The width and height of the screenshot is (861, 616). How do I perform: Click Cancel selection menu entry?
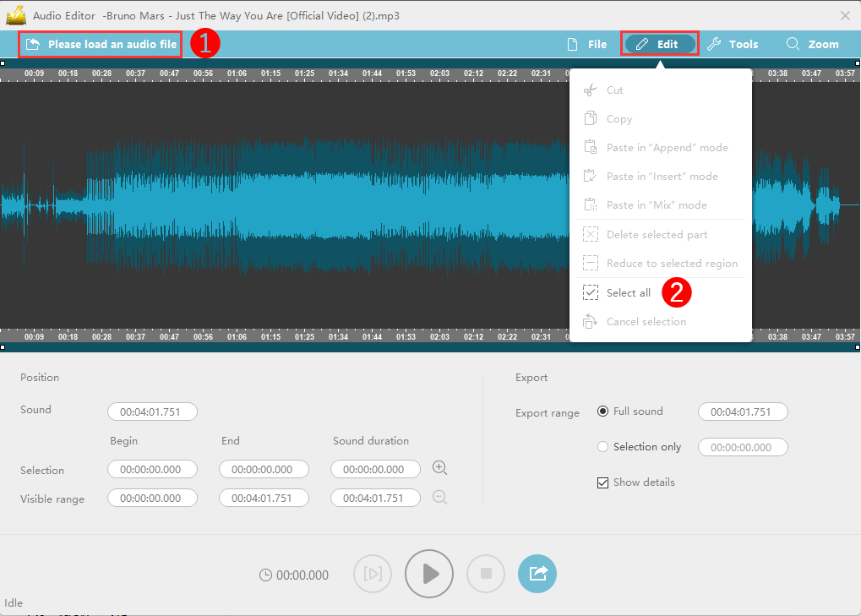pos(646,322)
